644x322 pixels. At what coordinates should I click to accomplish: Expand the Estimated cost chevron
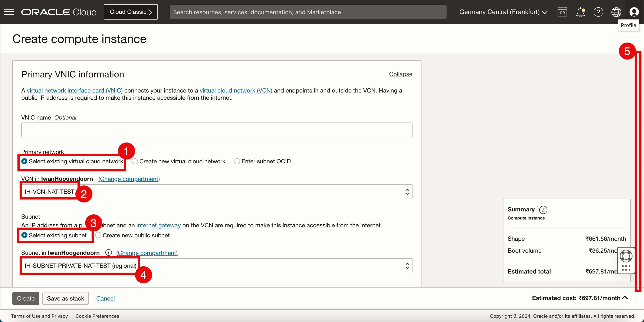coord(625,298)
